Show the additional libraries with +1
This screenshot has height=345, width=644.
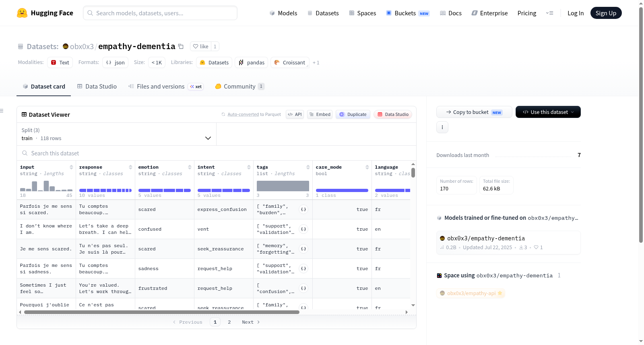click(x=316, y=62)
